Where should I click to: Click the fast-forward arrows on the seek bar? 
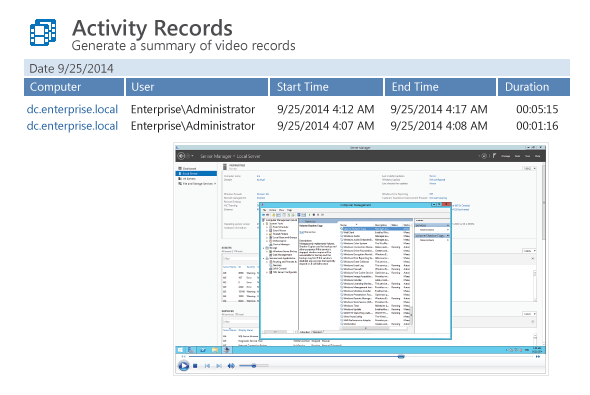(538, 356)
